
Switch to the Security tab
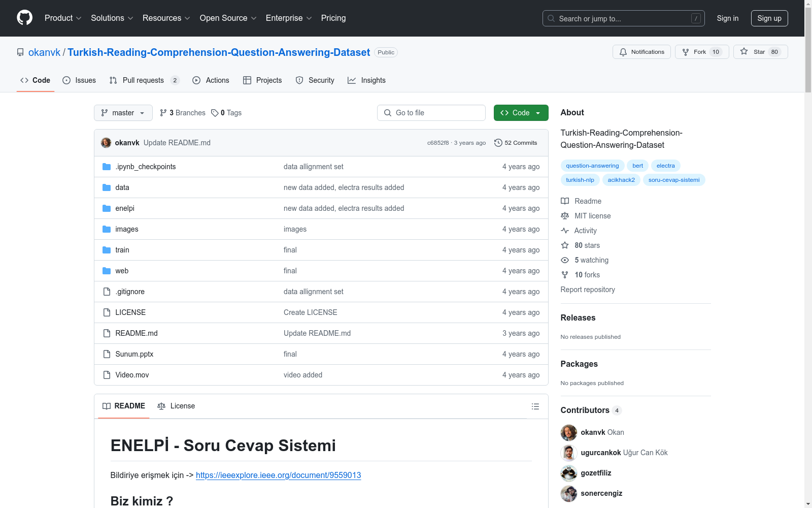pyautogui.click(x=315, y=80)
